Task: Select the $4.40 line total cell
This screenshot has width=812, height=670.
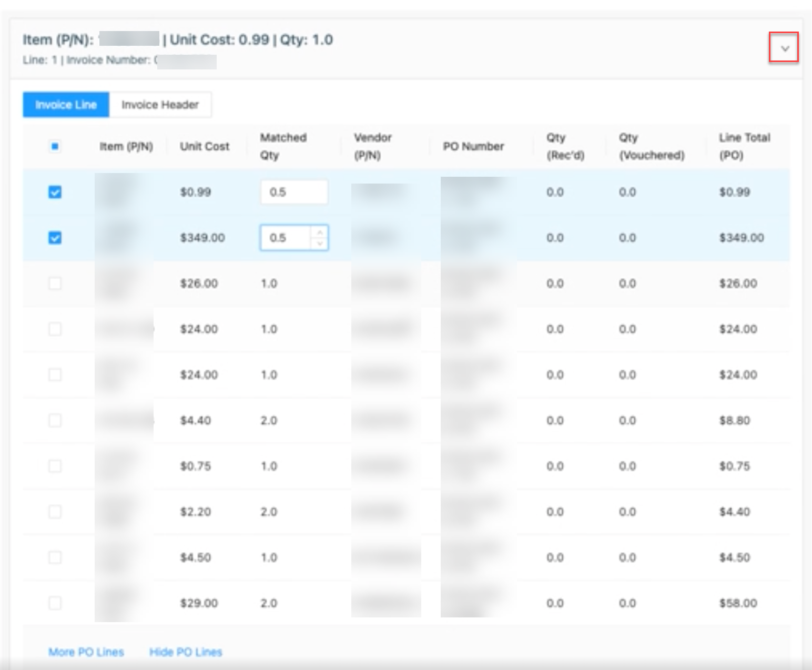Action: click(x=735, y=512)
